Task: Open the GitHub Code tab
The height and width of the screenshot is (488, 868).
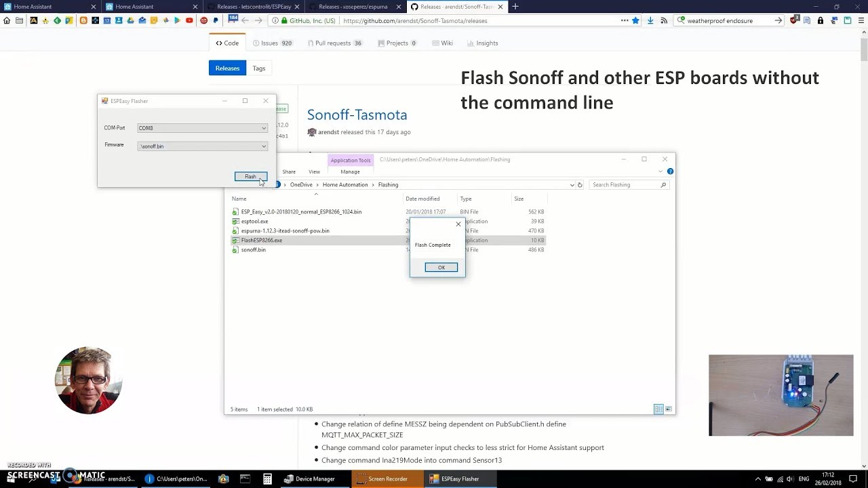Action: tap(227, 43)
